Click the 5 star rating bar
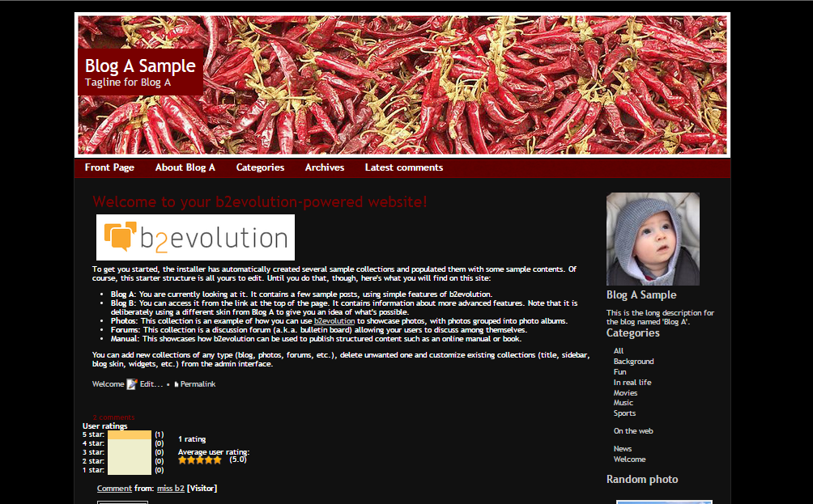The width and height of the screenshot is (813, 504). pos(129,434)
